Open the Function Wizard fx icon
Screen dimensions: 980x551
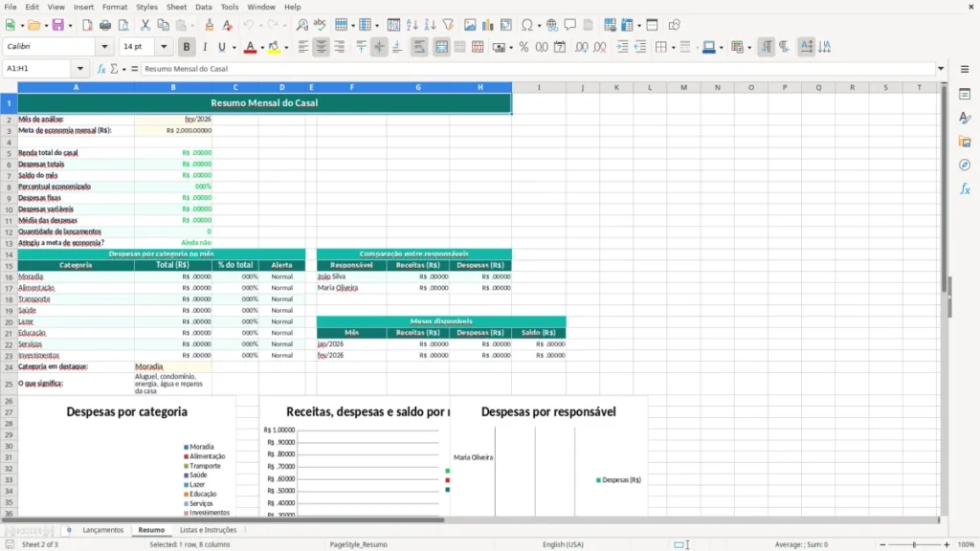click(x=101, y=69)
